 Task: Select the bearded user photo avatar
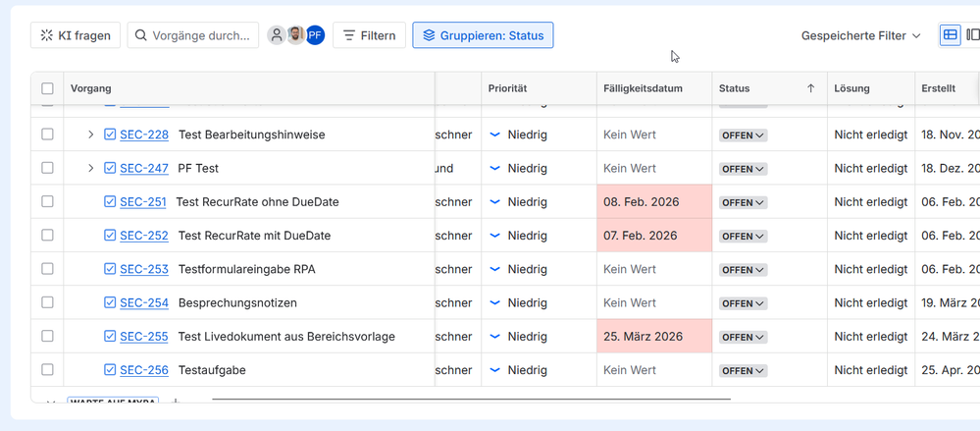(x=296, y=35)
